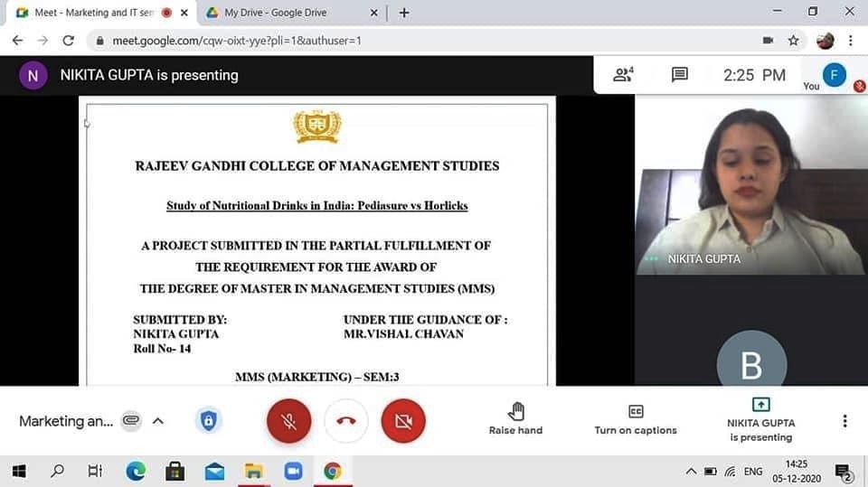Open host safety shield controls
This screenshot has width=868, height=487.
(208, 421)
